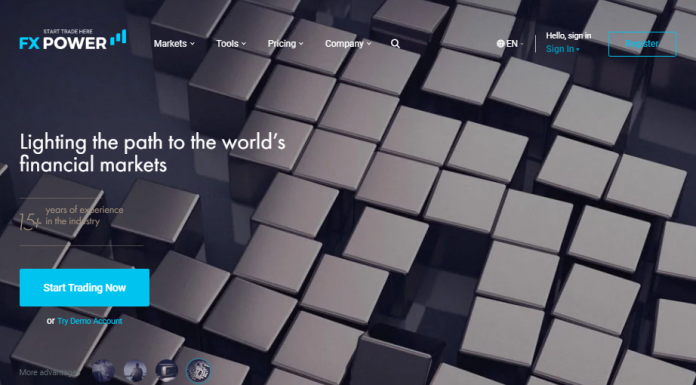
Task: Select the highlighted fourth slide thumbnail
Action: pyautogui.click(x=198, y=371)
